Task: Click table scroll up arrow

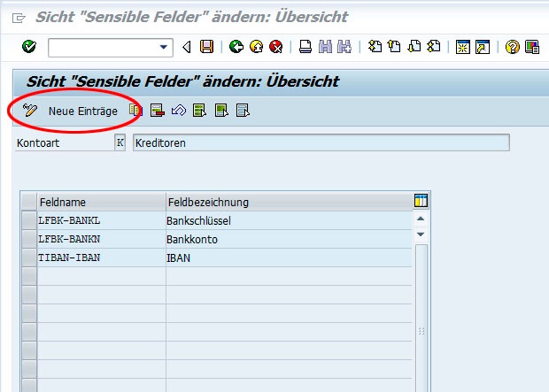Action: [421, 219]
